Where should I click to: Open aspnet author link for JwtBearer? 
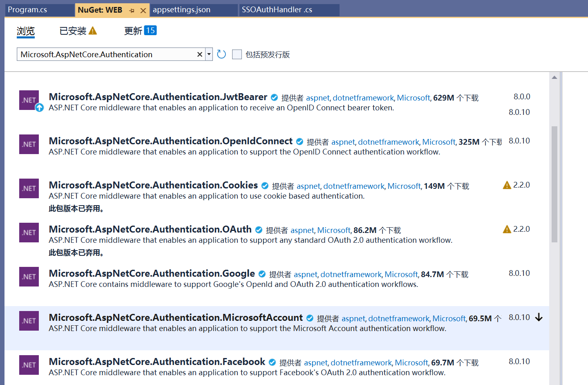coord(317,98)
